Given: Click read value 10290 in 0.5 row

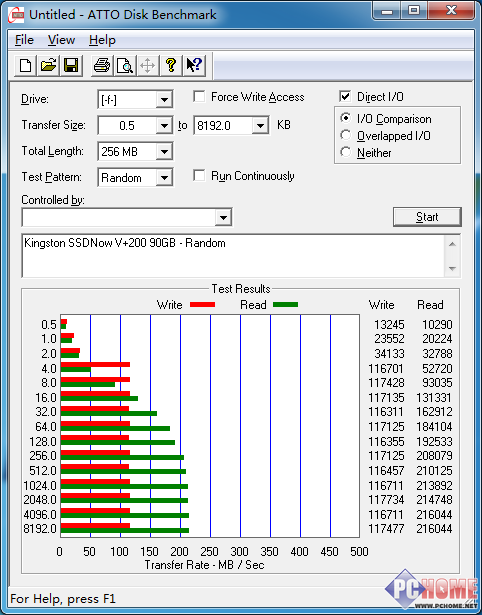Looking at the screenshot, I should pos(437,325).
